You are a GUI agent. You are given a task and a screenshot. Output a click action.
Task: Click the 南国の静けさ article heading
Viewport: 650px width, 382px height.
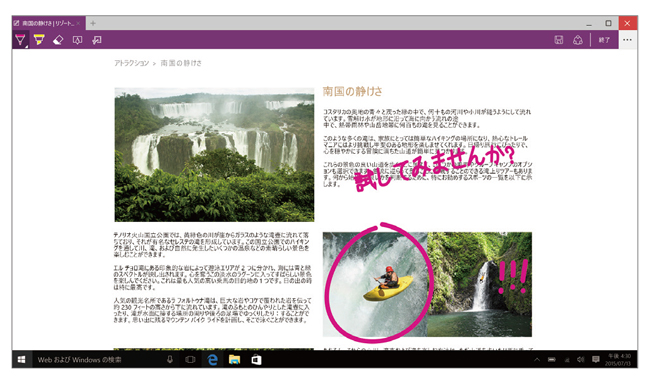coord(352,91)
